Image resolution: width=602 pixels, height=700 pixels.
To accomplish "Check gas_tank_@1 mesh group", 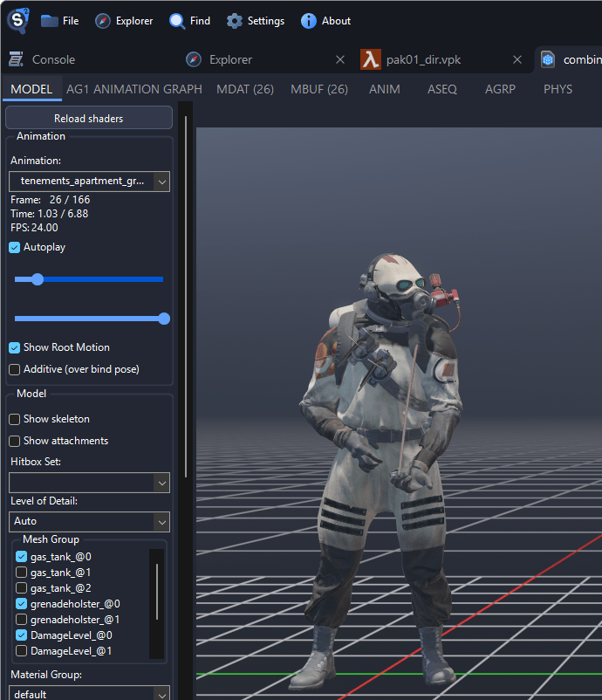I will [x=21, y=572].
